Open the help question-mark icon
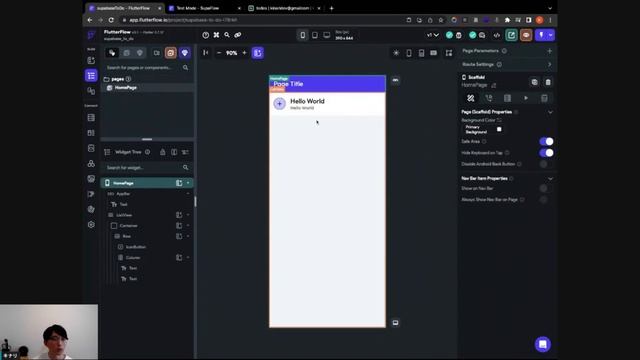 pyautogui.click(x=206, y=35)
